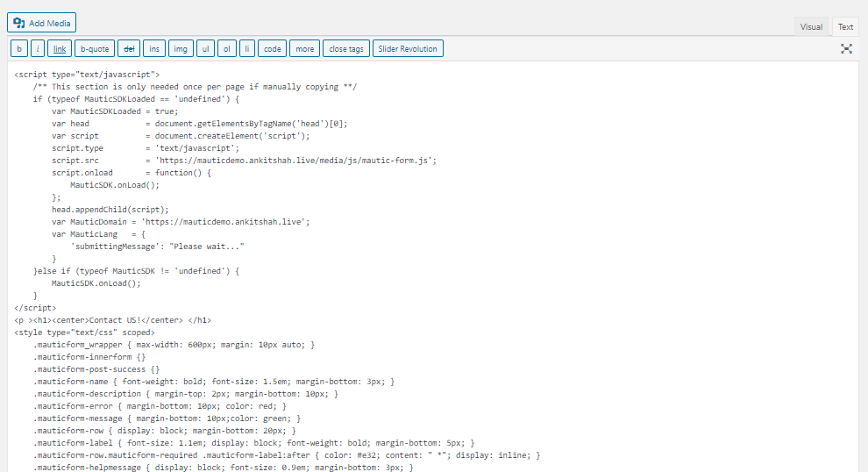Switch to the Visual editor tab

coord(811,26)
